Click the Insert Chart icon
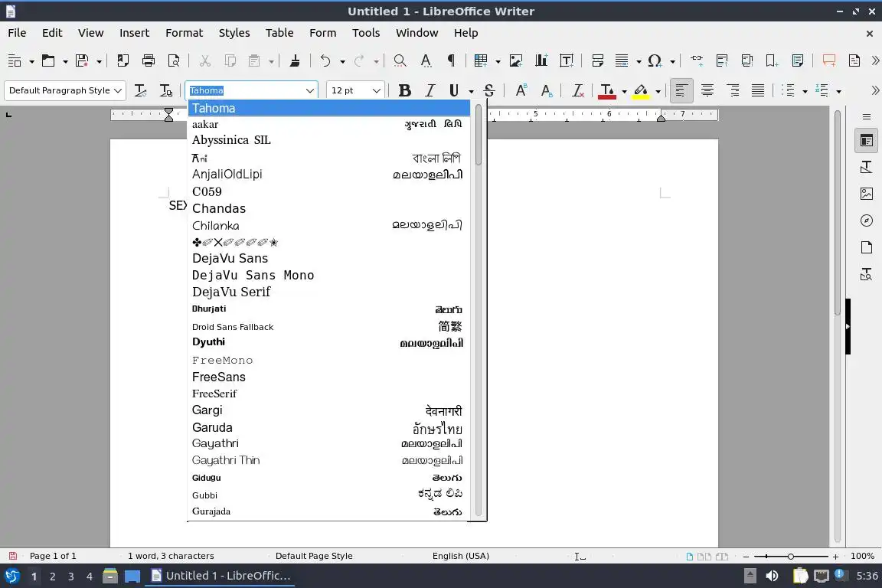Viewport: 882px width, 588px height. 541,60
